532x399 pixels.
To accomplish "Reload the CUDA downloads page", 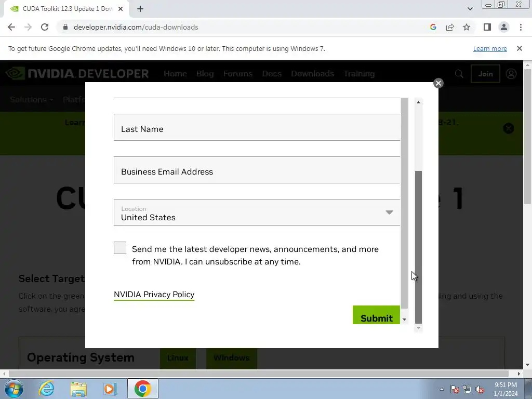I will coord(45,27).
